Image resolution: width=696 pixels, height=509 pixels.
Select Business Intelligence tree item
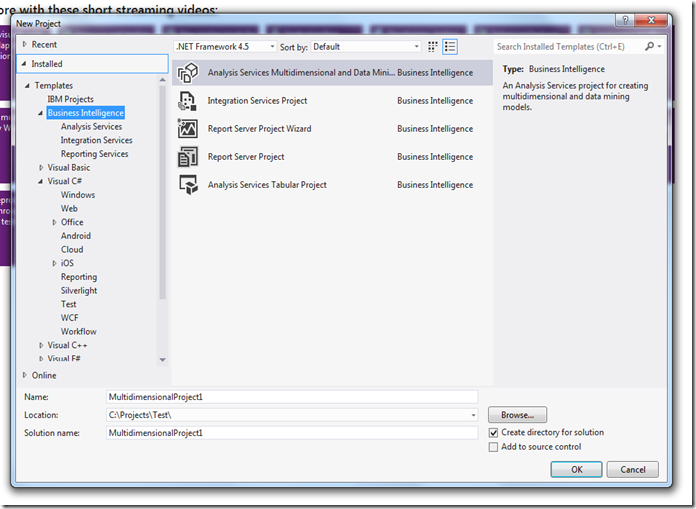click(86, 113)
